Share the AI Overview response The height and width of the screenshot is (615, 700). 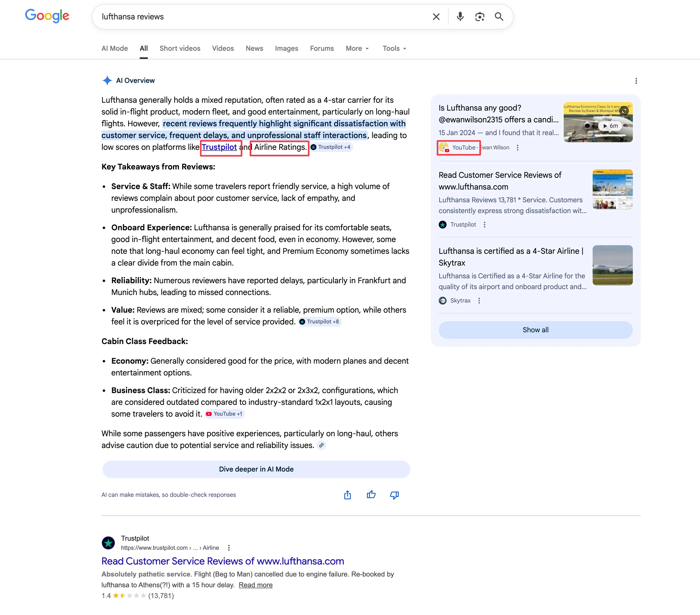pos(347,495)
